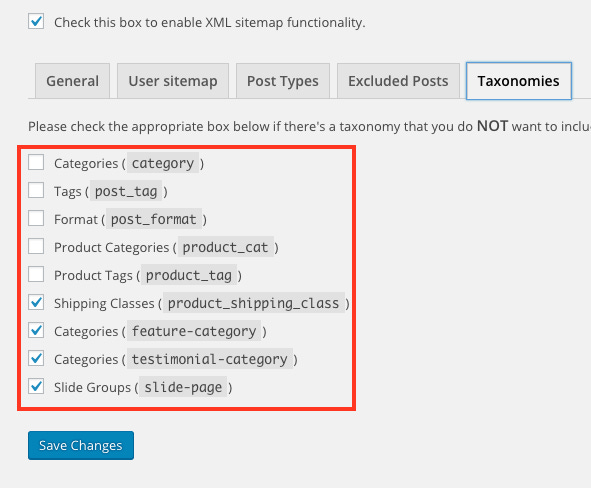This screenshot has height=488, width=591.
Task: Click the 'Slide Groups' label text
Action: pyautogui.click(x=92, y=387)
